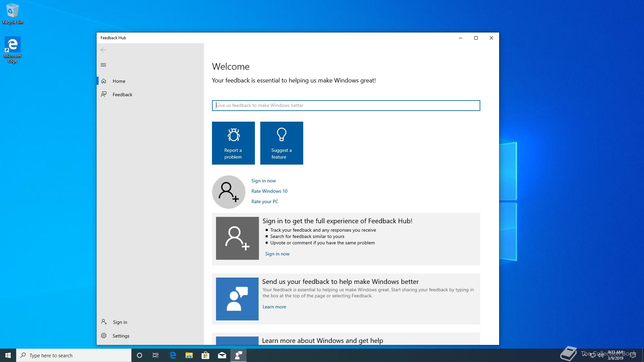
Task: Toggle the hamburger navigation menu
Action: pos(103,65)
